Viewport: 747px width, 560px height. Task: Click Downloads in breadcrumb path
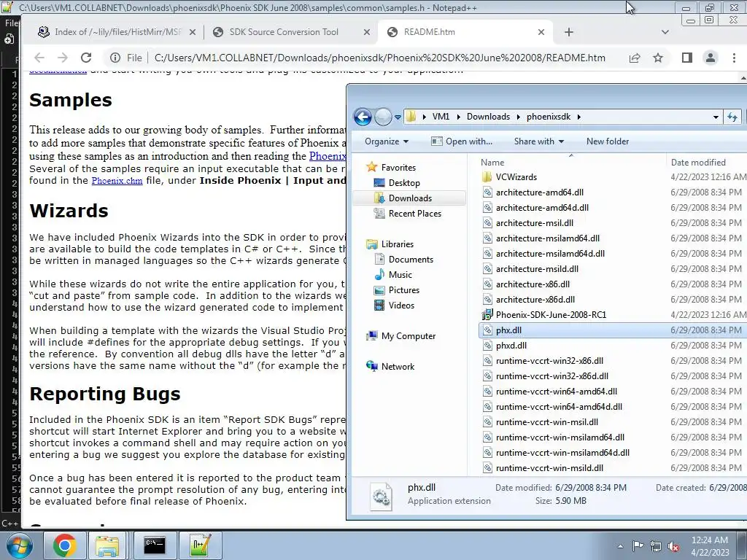click(x=488, y=117)
